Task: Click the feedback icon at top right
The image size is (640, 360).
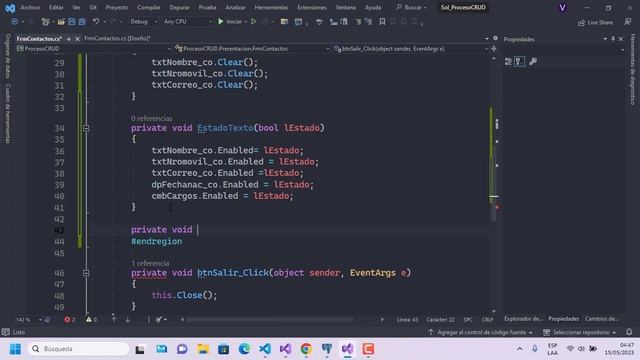Action: point(628,22)
